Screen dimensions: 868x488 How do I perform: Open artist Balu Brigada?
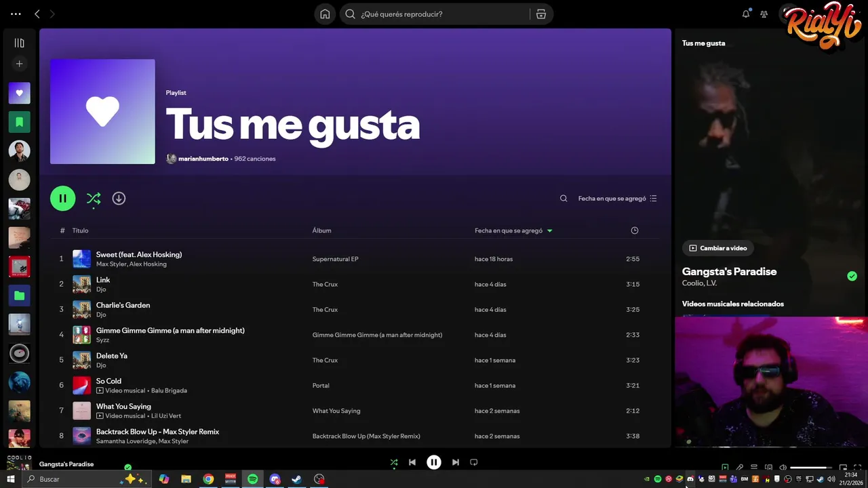169,390
